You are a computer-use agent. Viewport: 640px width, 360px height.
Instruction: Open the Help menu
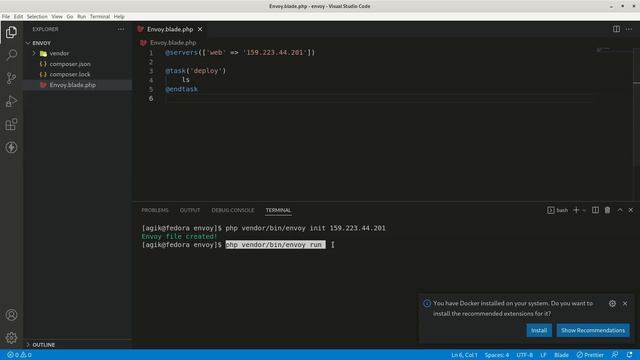click(119, 17)
